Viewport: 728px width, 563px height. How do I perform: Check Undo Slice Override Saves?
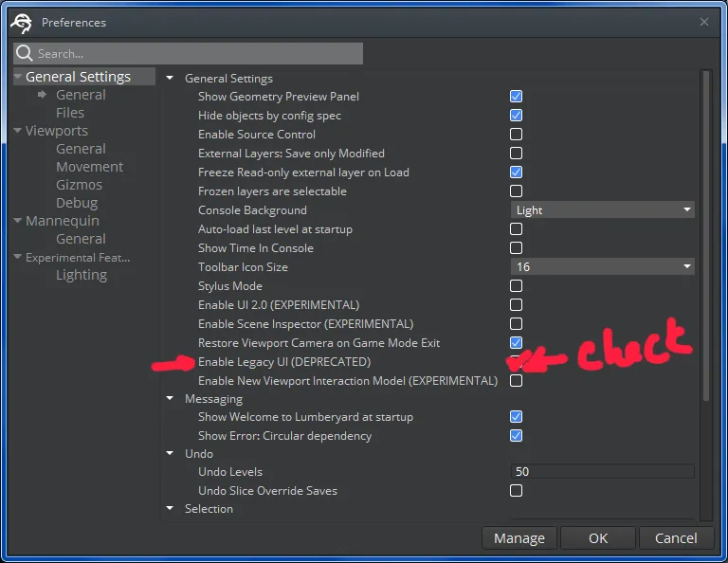(516, 491)
